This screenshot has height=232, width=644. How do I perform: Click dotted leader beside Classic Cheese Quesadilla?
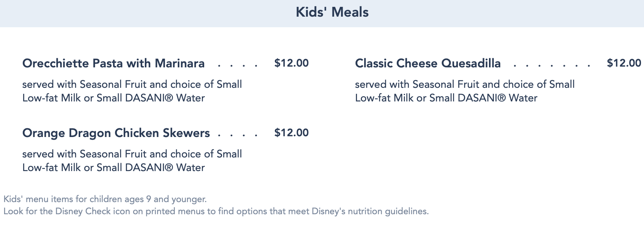coord(552,65)
